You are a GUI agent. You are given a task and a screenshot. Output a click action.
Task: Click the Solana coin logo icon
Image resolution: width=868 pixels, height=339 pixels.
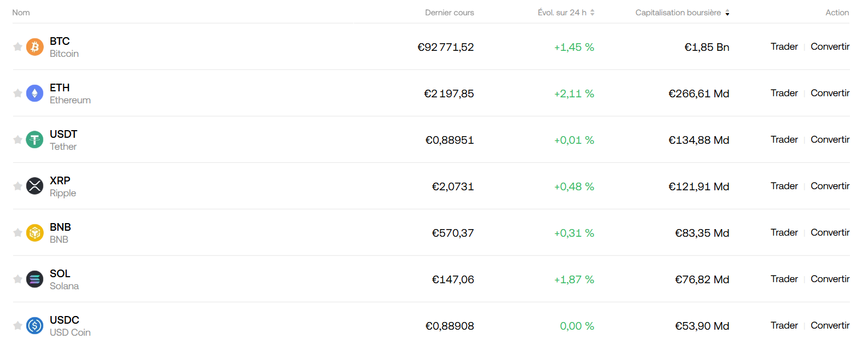pyautogui.click(x=35, y=279)
